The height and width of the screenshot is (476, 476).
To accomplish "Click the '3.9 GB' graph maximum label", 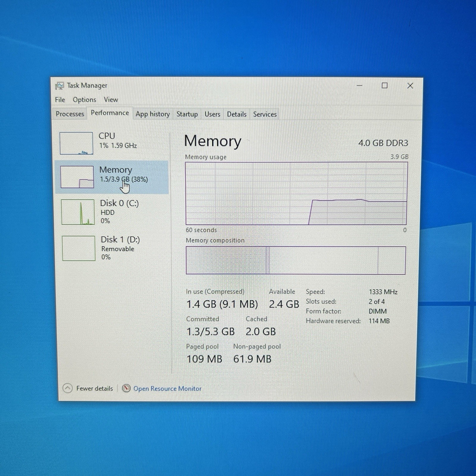I will click(399, 157).
